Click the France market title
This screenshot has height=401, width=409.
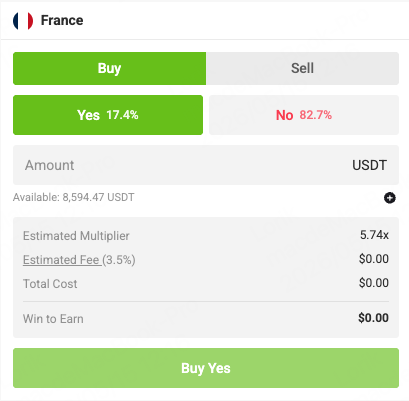tap(62, 20)
